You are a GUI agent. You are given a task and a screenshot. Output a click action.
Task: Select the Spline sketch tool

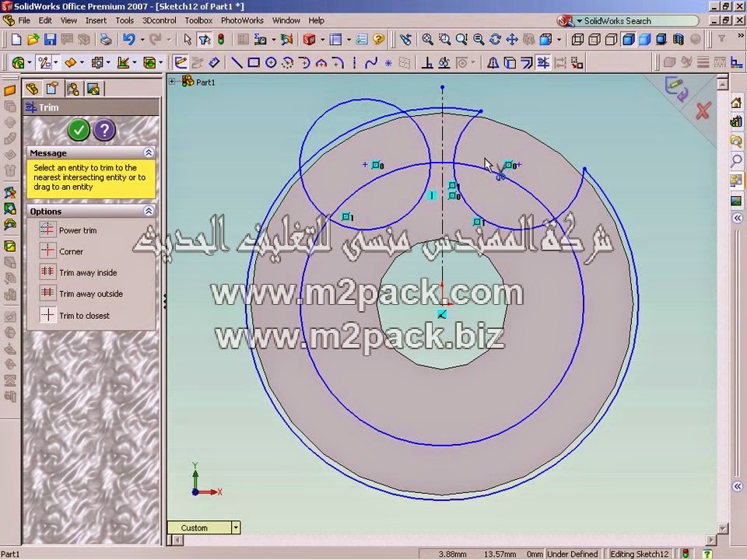tap(371, 63)
